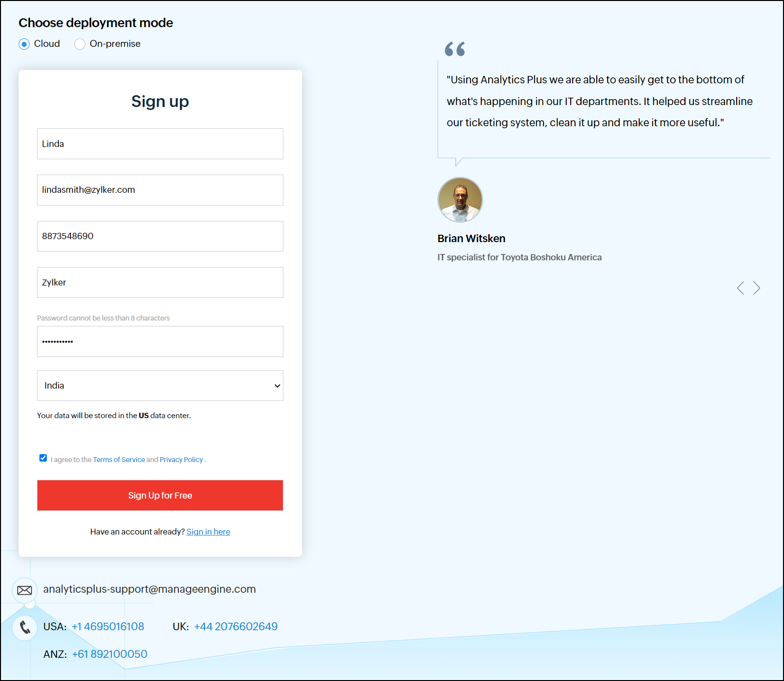
Task: Click the phone number field 8873548690
Action: click(x=160, y=236)
